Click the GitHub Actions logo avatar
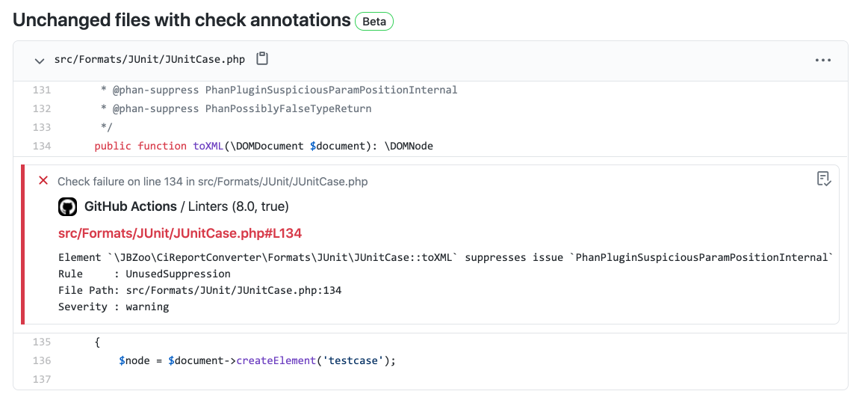This screenshot has width=868, height=403. [x=67, y=207]
